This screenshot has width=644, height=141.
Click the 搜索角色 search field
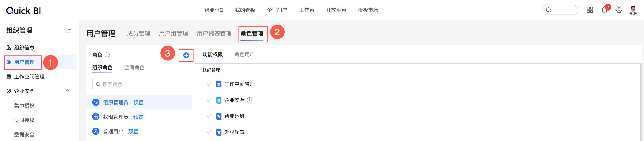[140, 84]
